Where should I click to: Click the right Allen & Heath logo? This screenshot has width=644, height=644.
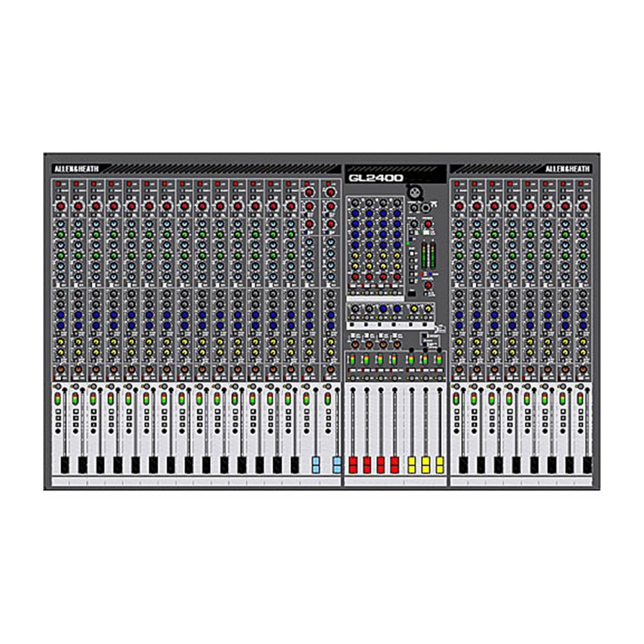click(x=567, y=169)
